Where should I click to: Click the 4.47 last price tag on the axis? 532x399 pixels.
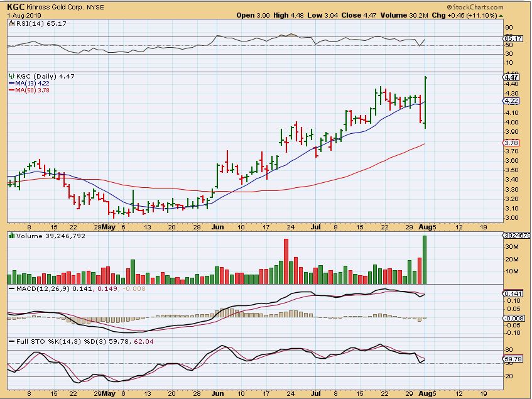pyautogui.click(x=512, y=77)
